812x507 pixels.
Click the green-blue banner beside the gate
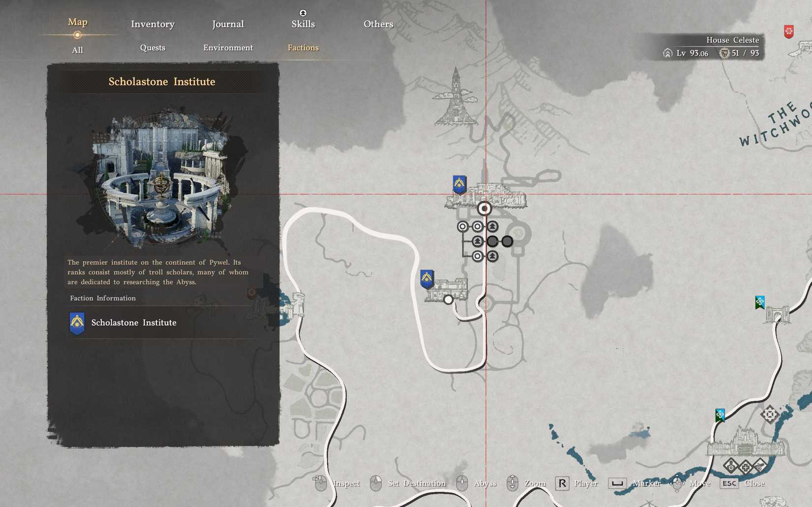759,302
